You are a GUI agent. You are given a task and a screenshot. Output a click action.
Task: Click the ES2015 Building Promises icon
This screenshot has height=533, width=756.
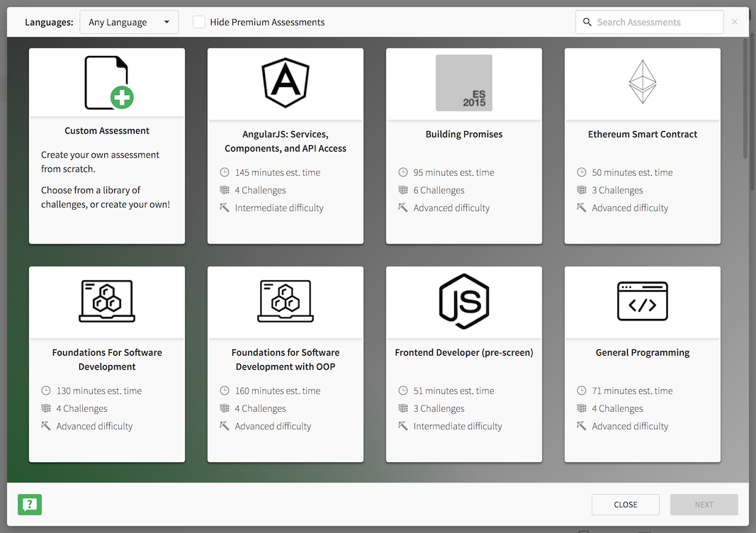(x=463, y=82)
